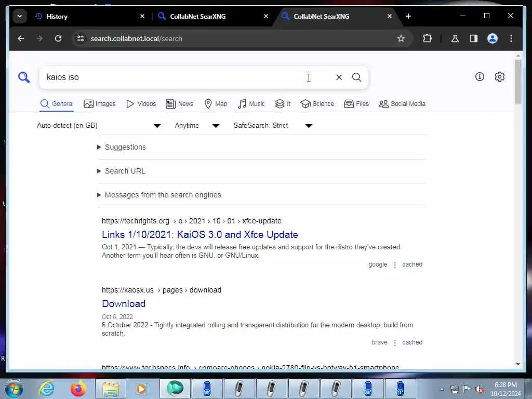
Task: Open the language dropdown Auto-detect (en-GB)
Action: coord(98,126)
